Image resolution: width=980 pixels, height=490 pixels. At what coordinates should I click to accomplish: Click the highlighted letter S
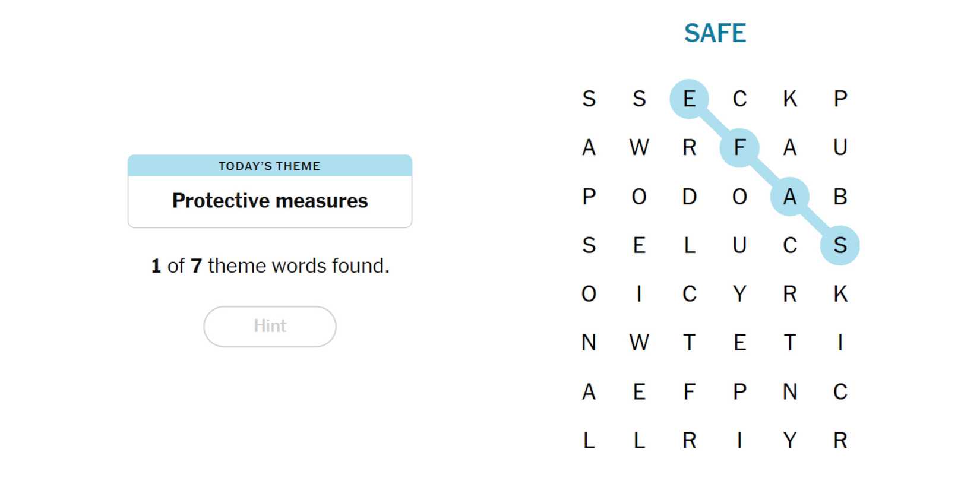[840, 245]
